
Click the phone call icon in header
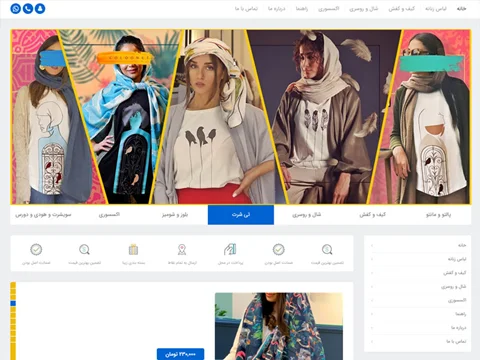[28, 8]
